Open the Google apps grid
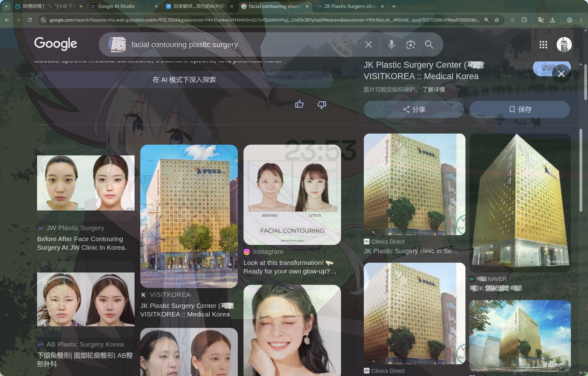Image resolution: width=588 pixels, height=376 pixels. 543,45
